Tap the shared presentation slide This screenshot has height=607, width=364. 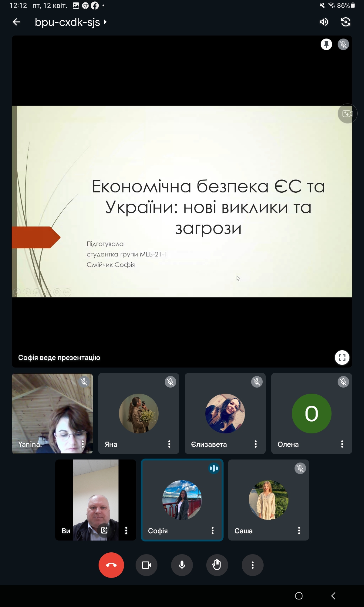point(182,201)
